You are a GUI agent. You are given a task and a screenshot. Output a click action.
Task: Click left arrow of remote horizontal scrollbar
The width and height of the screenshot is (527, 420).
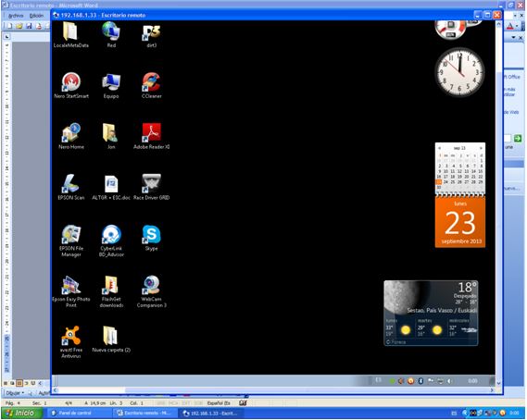[56, 390]
